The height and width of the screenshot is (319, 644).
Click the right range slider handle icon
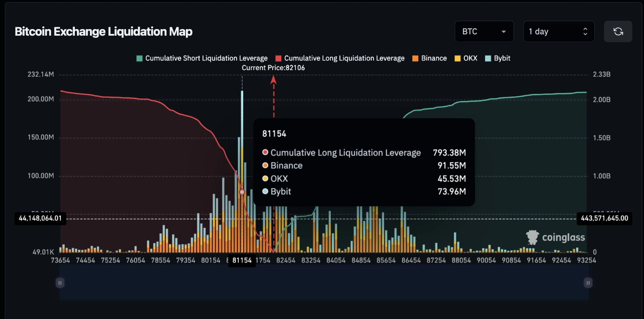coord(588,282)
